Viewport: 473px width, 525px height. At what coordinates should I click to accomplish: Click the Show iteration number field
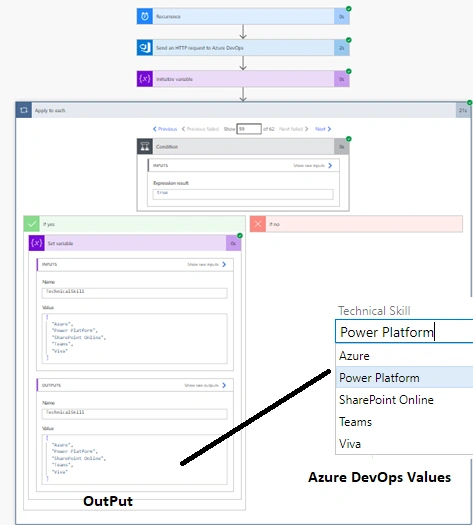(249, 129)
